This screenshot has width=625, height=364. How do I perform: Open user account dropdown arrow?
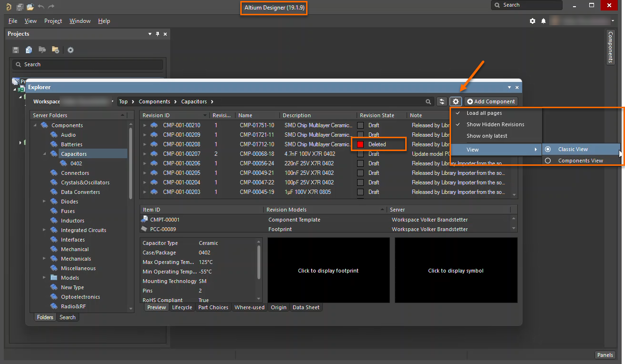[613, 21]
